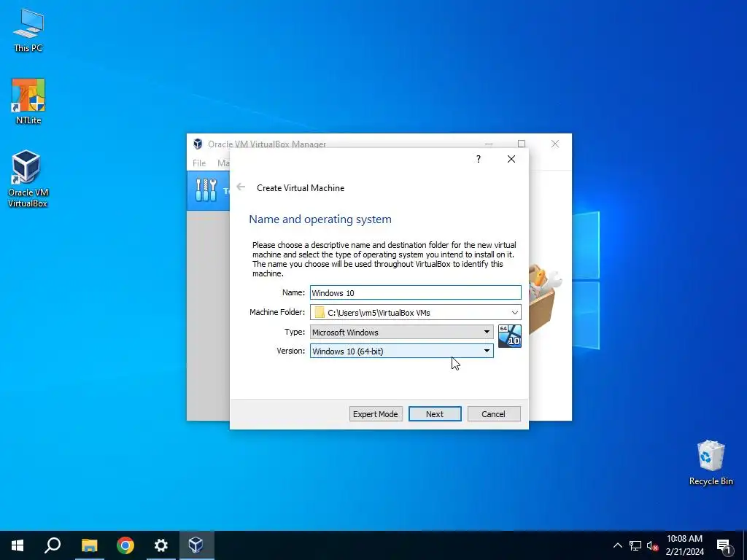The image size is (747, 560).
Task: Open Settings gear in the taskbar
Action: [161, 545]
